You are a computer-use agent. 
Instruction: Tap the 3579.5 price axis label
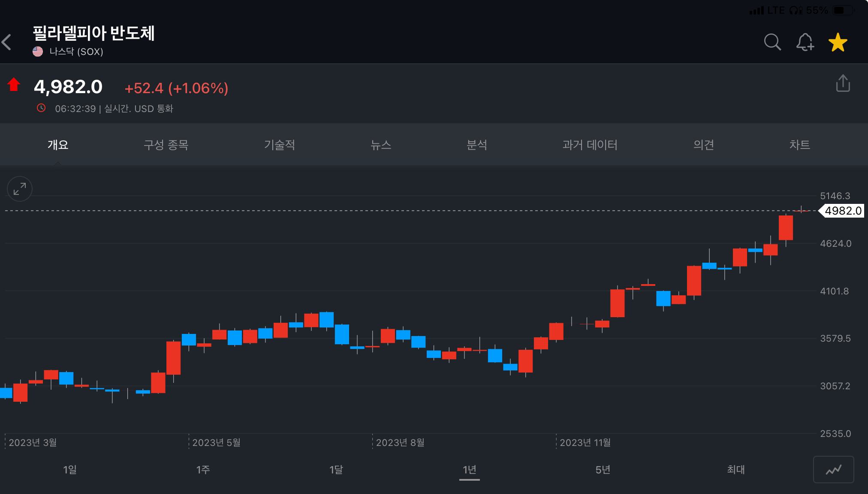[x=835, y=339]
